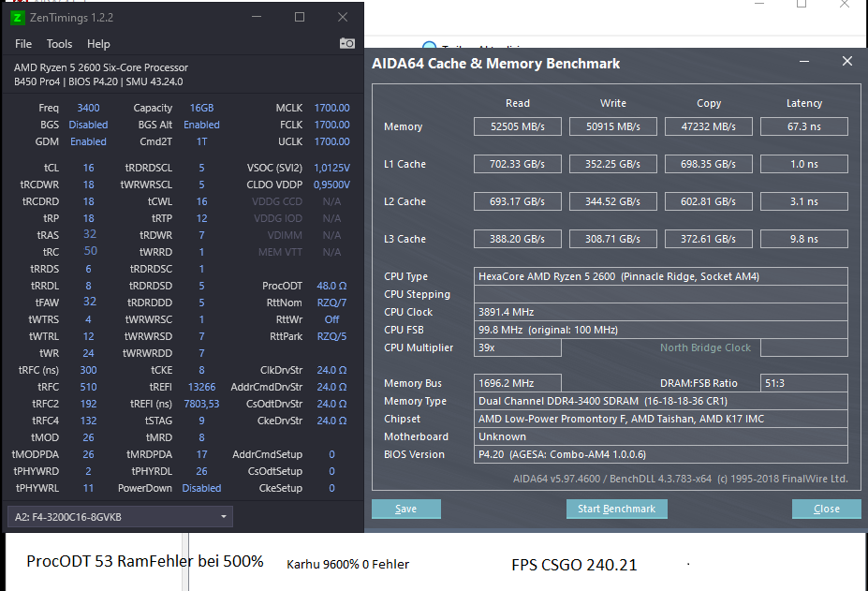Click the L3 Cache Read 388.20 GB/s field

(x=518, y=239)
